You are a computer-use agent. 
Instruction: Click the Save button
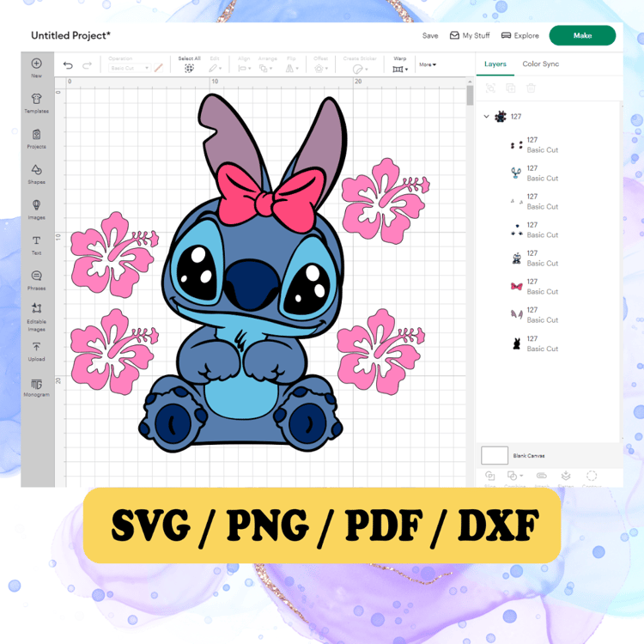point(430,36)
